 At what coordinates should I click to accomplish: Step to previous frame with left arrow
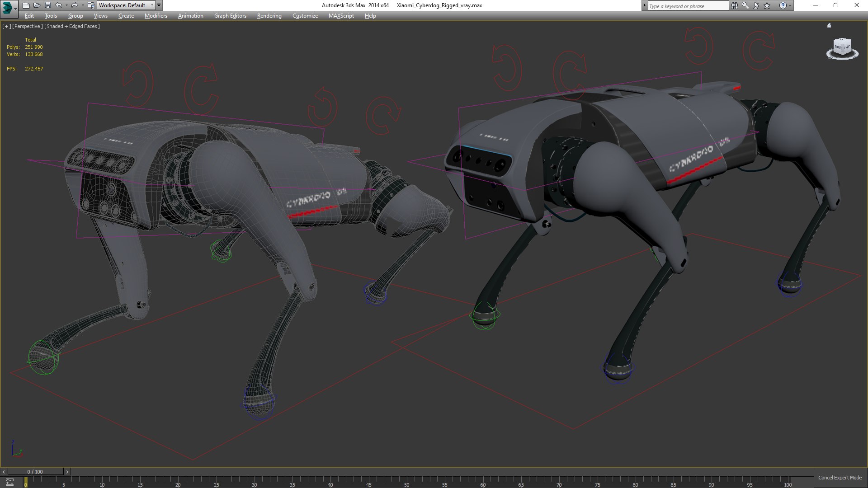click(x=4, y=472)
